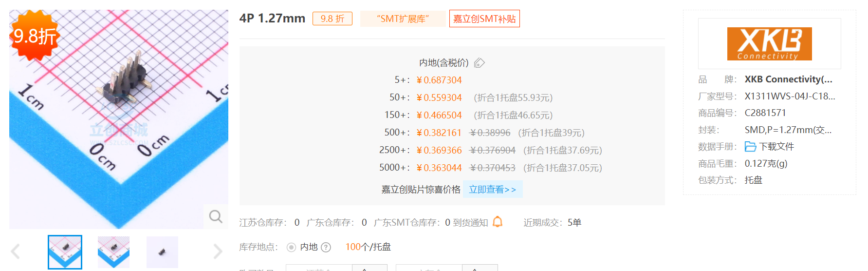
Task: Click the 5000+ price ¥0.363044
Action: [x=439, y=168]
